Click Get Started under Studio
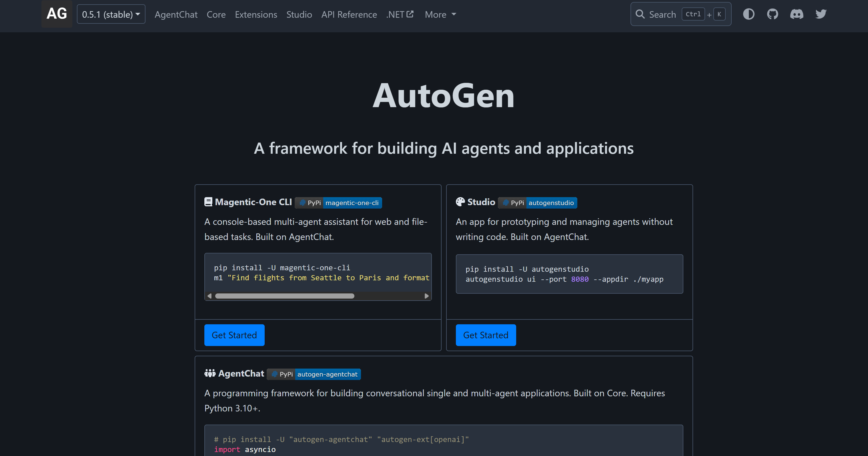This screenshot has height=456, width=868. pos(486,335)
